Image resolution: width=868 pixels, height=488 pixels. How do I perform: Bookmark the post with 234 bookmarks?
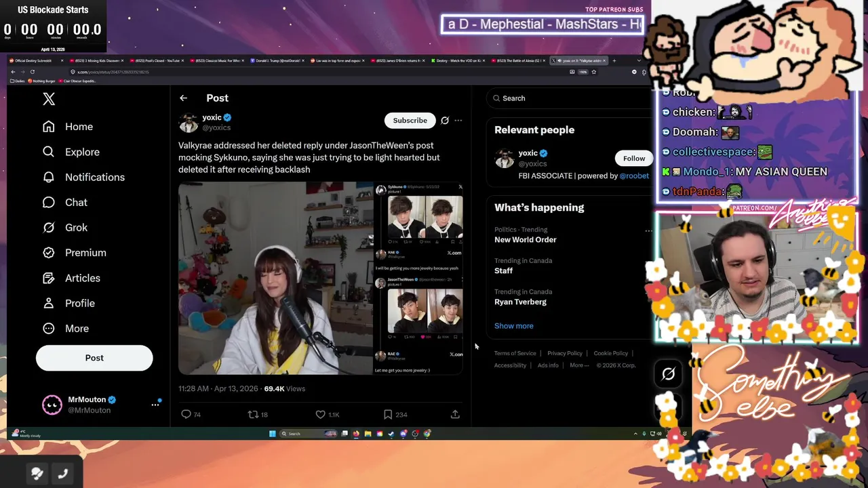tap(388, 414)
